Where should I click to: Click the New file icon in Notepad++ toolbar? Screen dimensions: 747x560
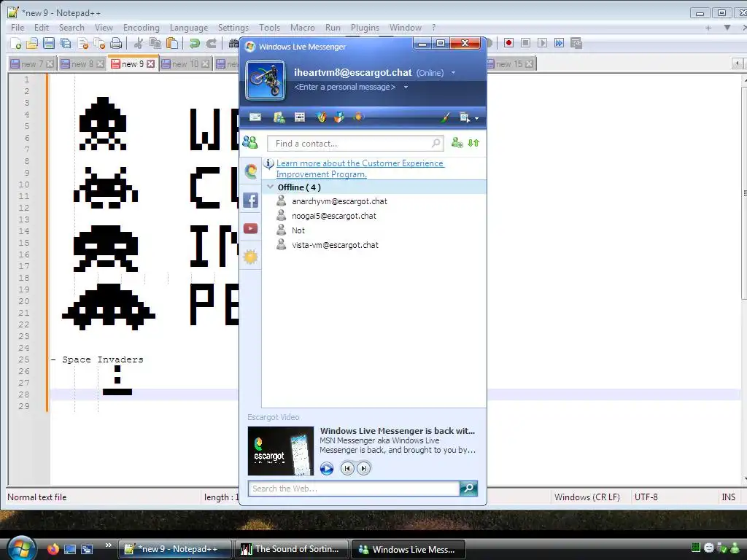tap(15, 43)
